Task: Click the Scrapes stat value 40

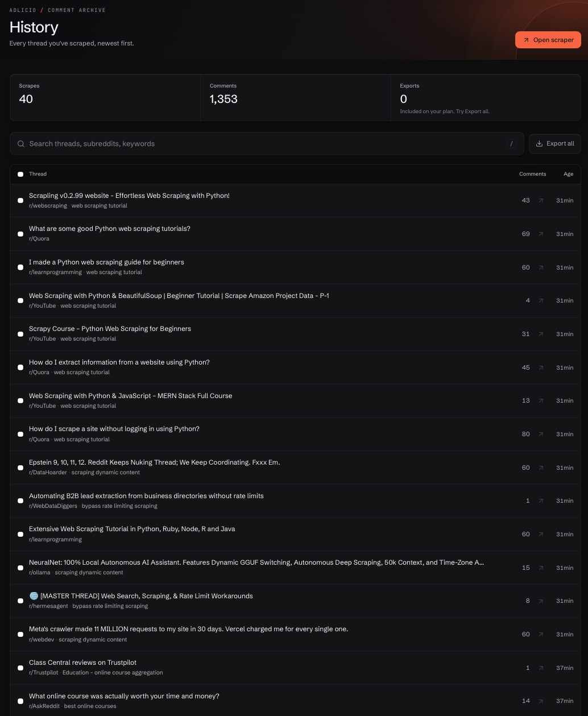Action: (x=26, y=99)
